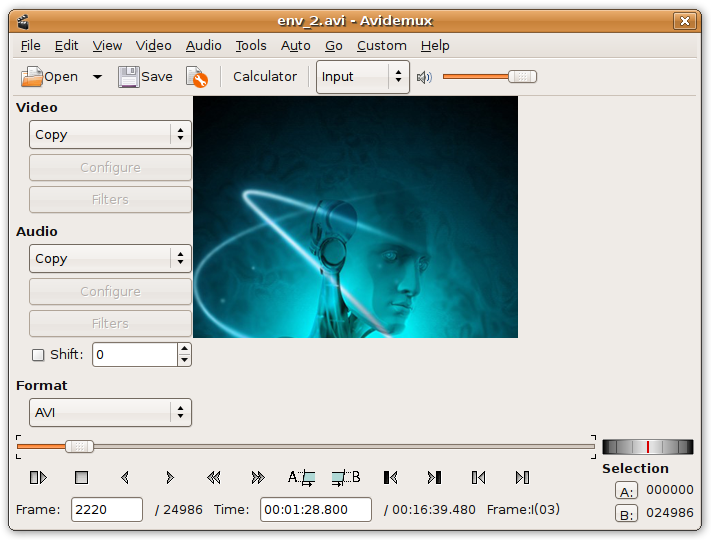
Task: Open the File menu
Action: point(30,46)
